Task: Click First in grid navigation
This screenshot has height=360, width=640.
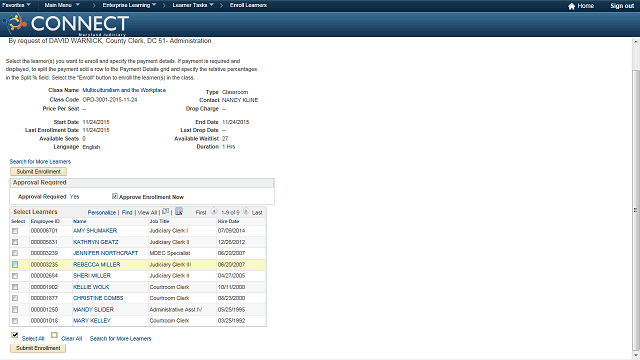Action: pyautogui.click(x=201, y=213)
